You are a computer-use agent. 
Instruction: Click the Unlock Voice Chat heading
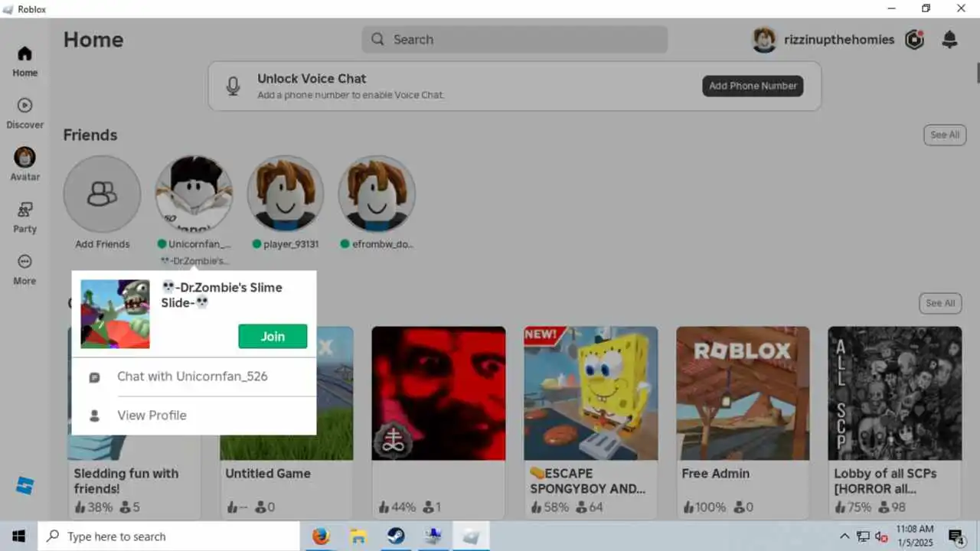(x=312, y=78)
